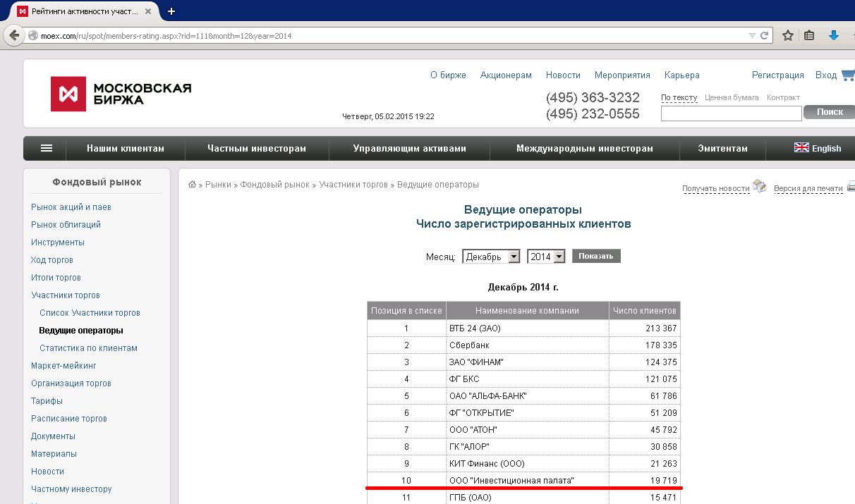Open the bookmarks list icon
The width and height of the screenshot is (855, 504).
[x=810, y=35]
